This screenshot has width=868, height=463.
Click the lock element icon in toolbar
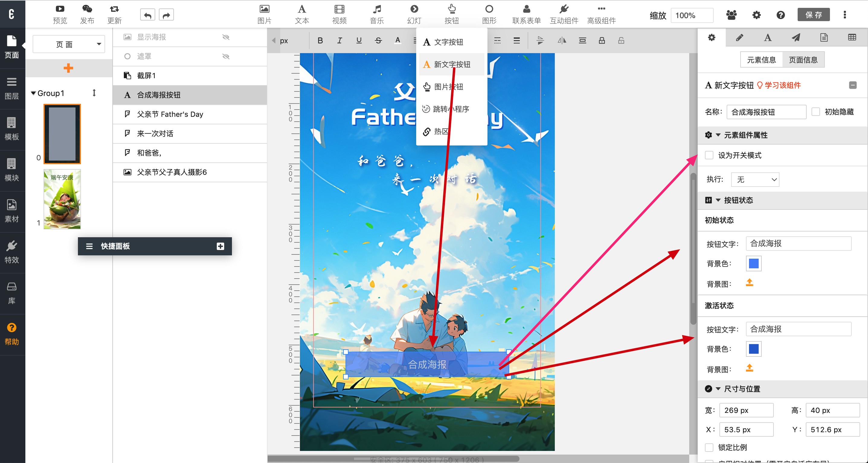coord(601,41)
